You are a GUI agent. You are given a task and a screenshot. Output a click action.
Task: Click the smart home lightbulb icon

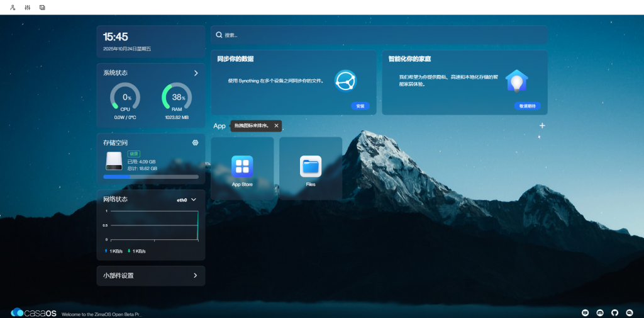516,81
